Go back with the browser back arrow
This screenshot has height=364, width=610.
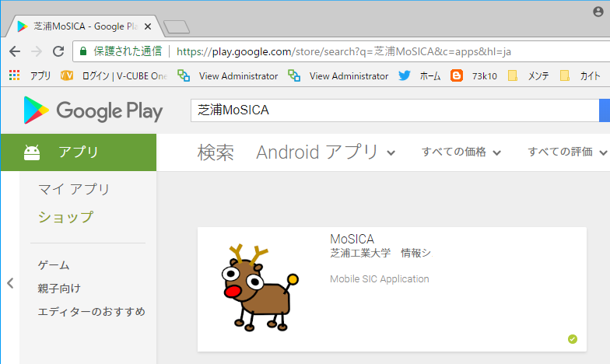click(x=15, y=51)
